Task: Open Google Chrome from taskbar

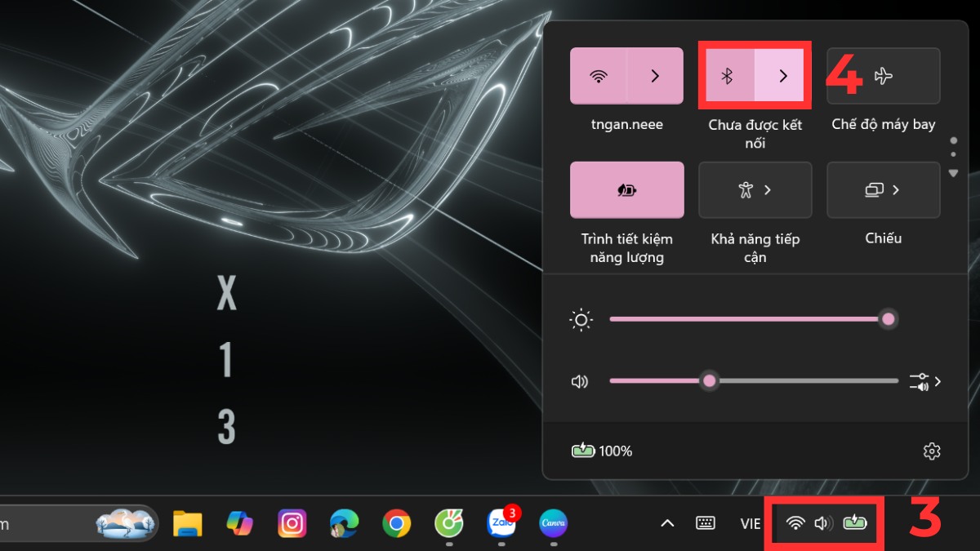Action: coord(396,523)
